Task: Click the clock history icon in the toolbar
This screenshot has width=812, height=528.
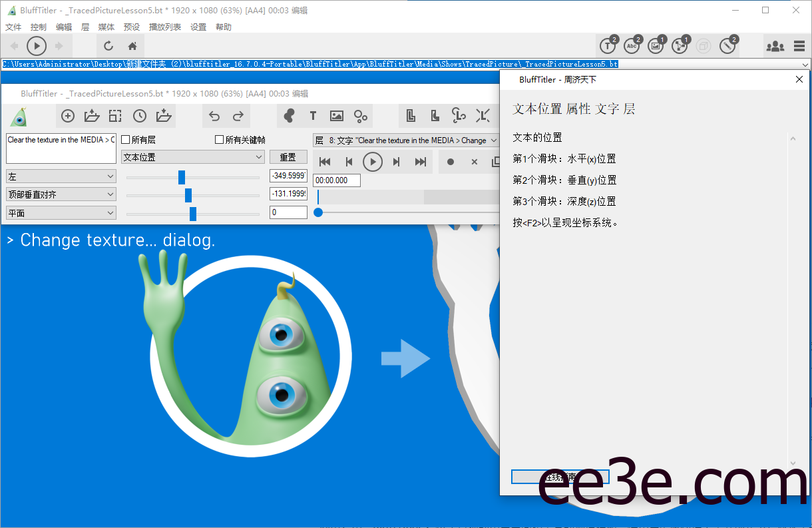Action: coord(140,116)
